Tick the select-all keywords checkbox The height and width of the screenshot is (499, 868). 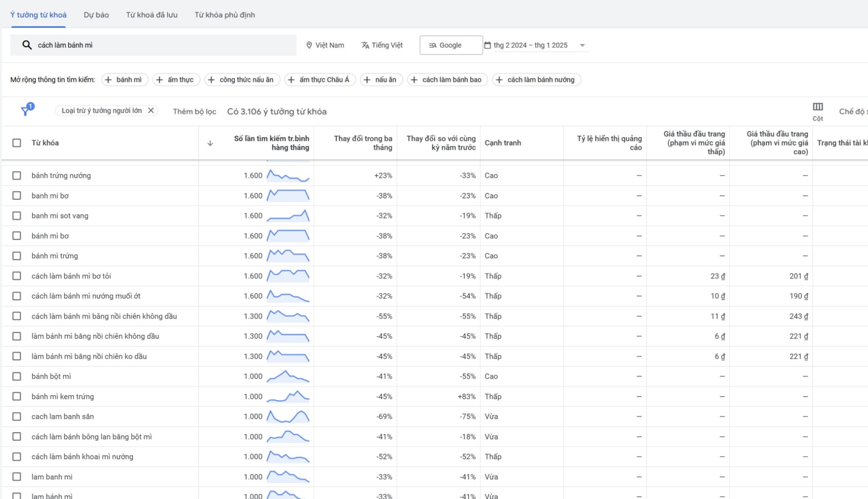[17, 143]
